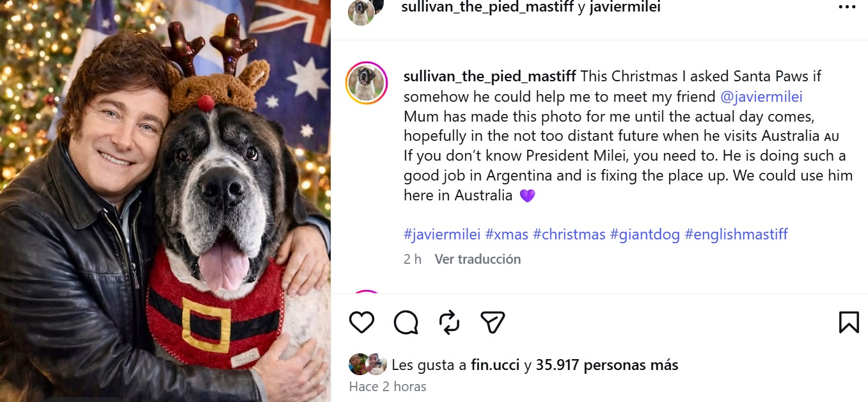The height and width of the screenshot is (402, 868).
Task: Save post with the bookmark icon
Action: (849, 322)
